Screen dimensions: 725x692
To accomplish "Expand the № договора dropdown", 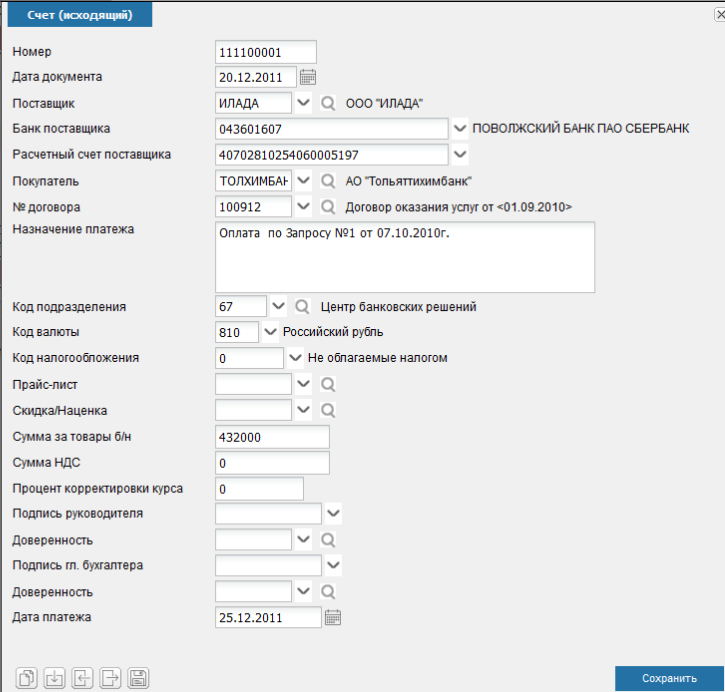I will (303, 206).
